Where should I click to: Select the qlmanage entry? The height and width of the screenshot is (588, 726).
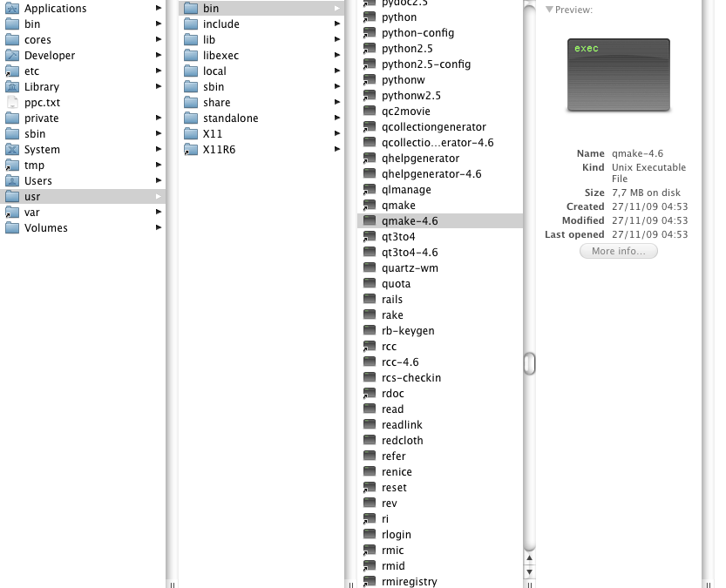coord(406,190)
